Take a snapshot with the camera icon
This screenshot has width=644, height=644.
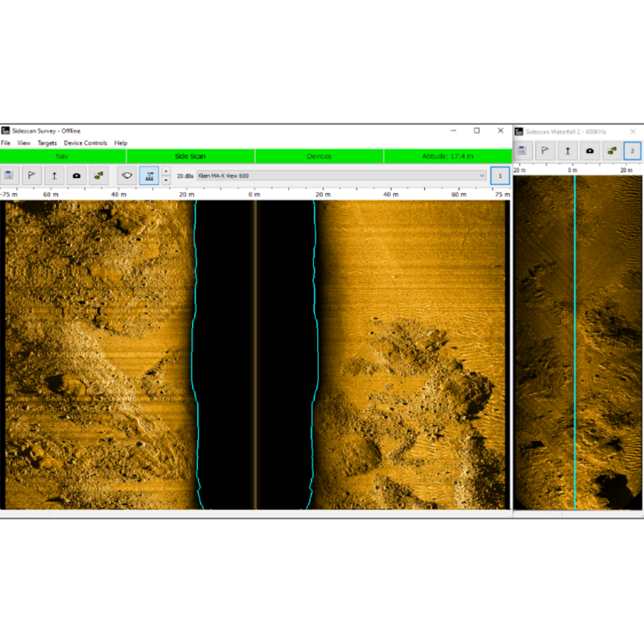(76, 175)
